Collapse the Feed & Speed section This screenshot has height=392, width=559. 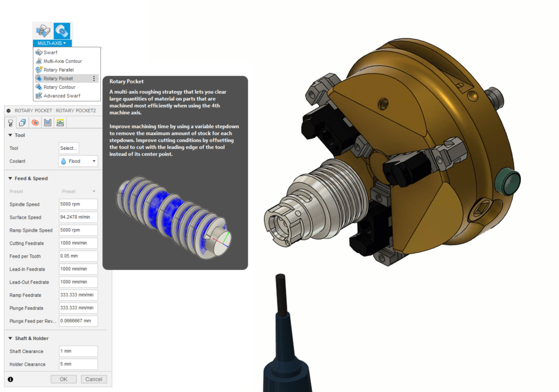pos(10,178)
